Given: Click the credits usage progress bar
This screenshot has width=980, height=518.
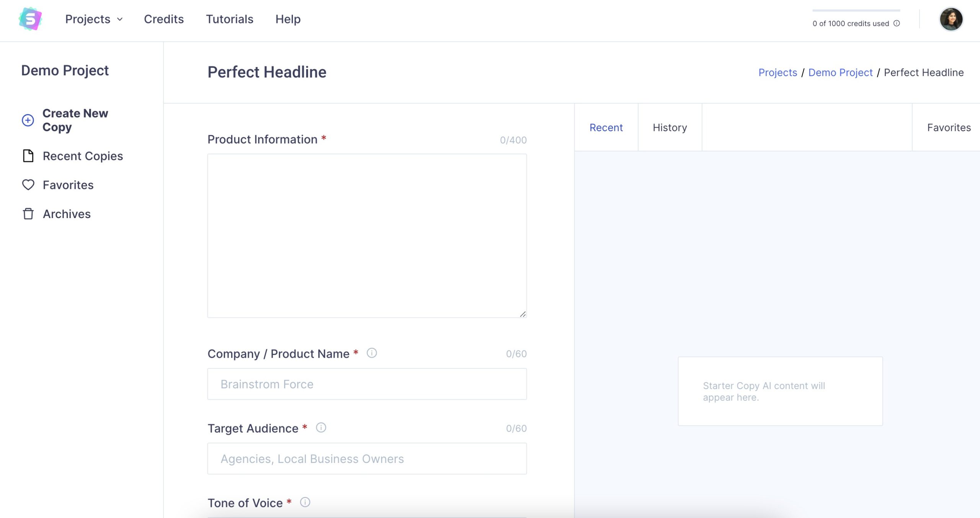Looking at the screenshot, I should tap(856, 10).
